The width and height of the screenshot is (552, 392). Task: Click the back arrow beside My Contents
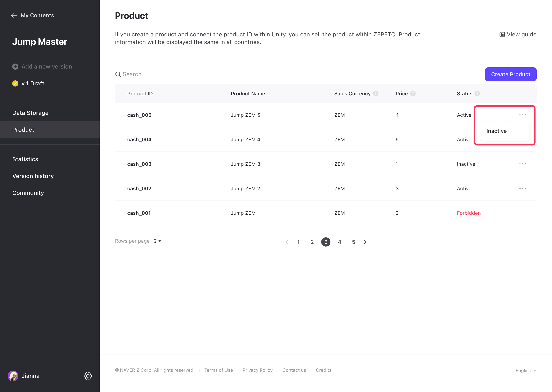coord(14,16)
